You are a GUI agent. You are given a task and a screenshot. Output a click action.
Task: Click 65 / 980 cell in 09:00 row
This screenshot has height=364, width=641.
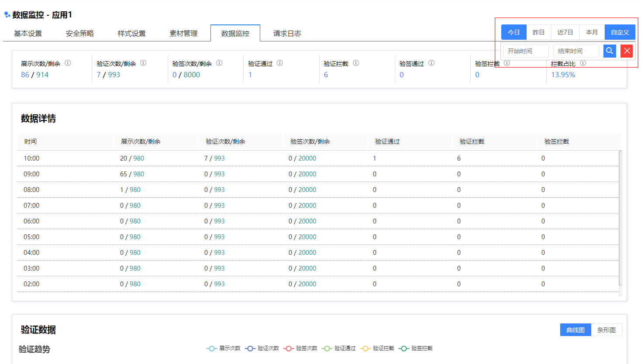132,174
